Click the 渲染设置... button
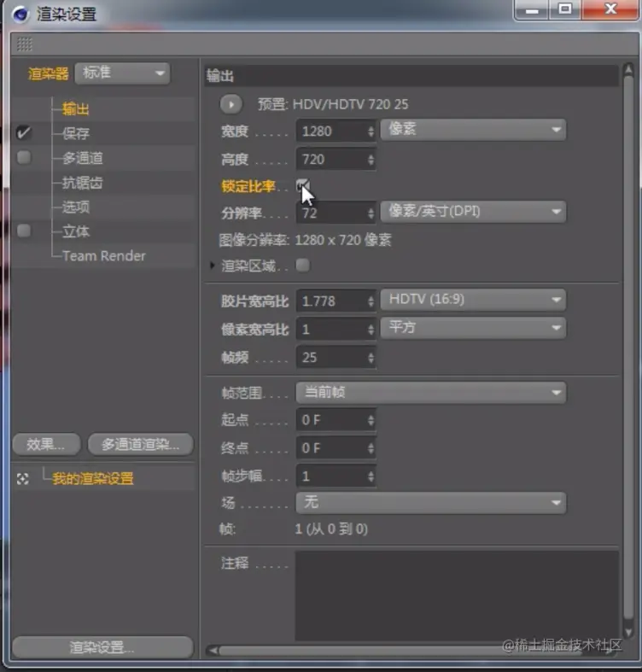This screenshot has height=672, width=642. (102, 646)
